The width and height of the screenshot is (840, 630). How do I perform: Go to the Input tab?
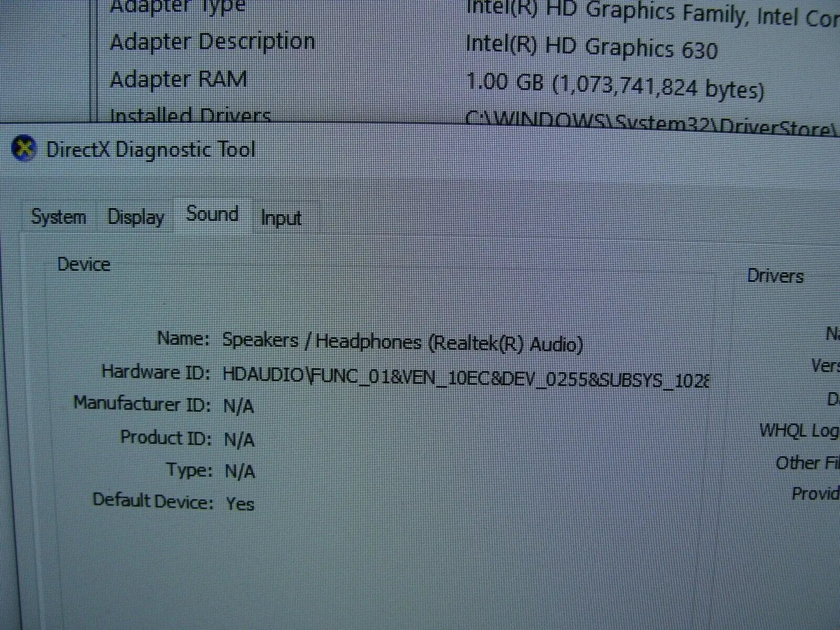click(281, 218)
